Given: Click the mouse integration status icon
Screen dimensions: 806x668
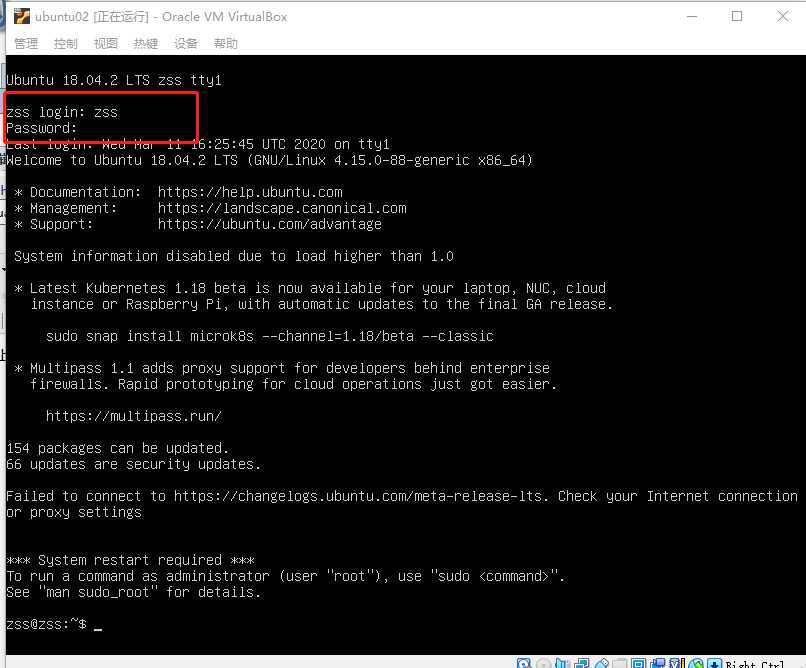Looking at the screenshot, I should (696, 663).
